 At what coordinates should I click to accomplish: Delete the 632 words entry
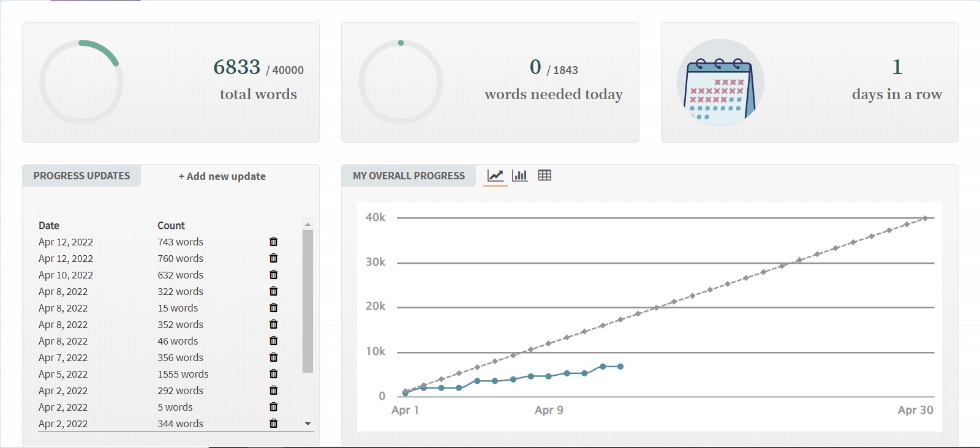[x=273, y=275]
